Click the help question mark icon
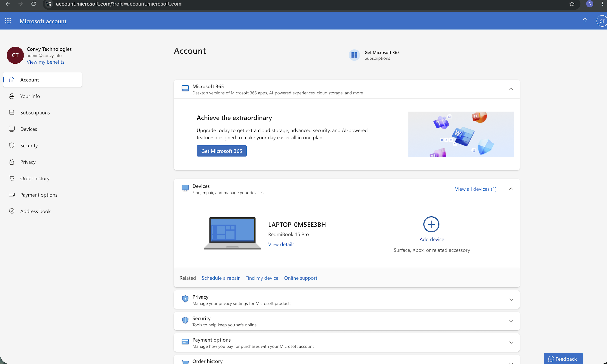The height and width of the screenshot is (364, 607). pos(585,21)
